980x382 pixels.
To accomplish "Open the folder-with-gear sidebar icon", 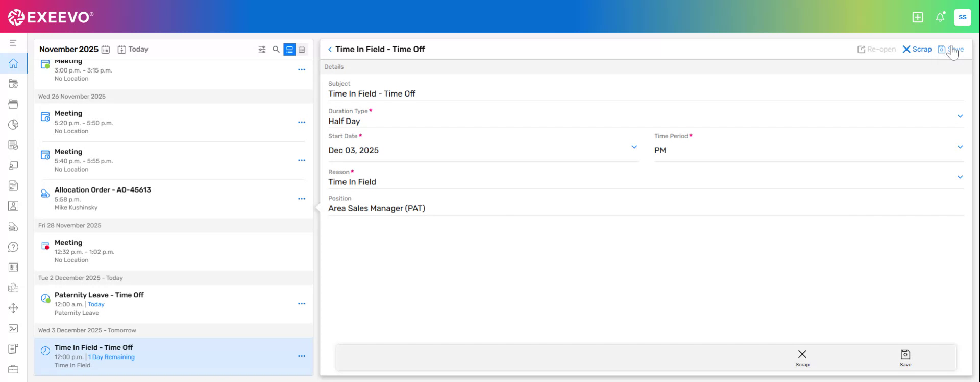I will coord(13,84).
